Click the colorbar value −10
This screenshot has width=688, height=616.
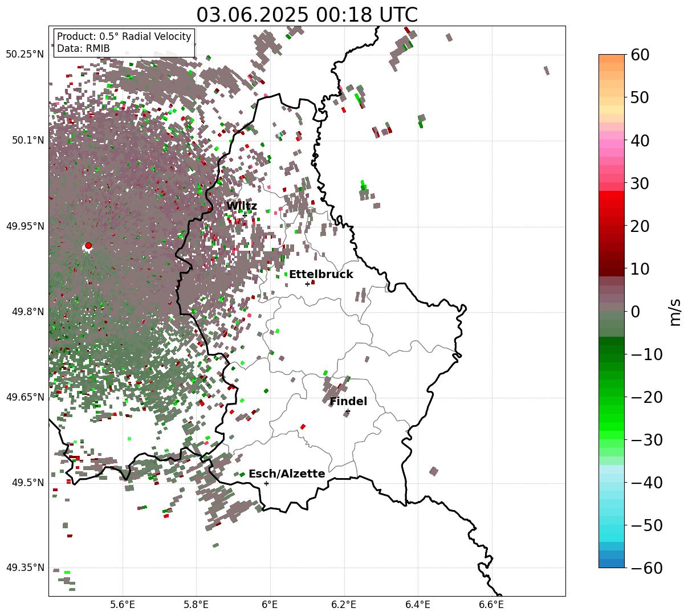click(x=646, y=354)
